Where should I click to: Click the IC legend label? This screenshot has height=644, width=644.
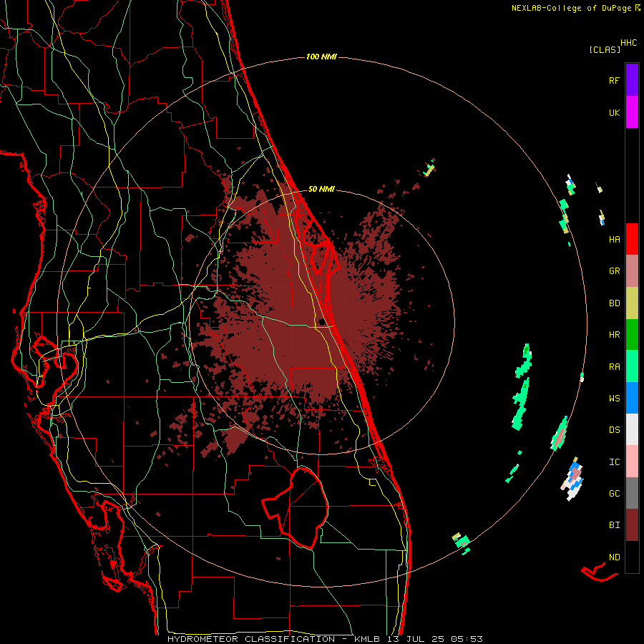click(614, 462)
